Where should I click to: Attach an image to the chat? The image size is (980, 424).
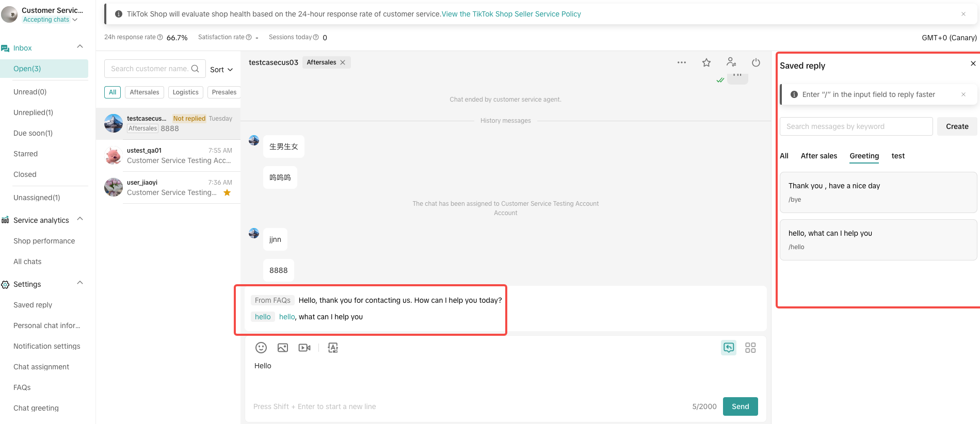(283, 348)
